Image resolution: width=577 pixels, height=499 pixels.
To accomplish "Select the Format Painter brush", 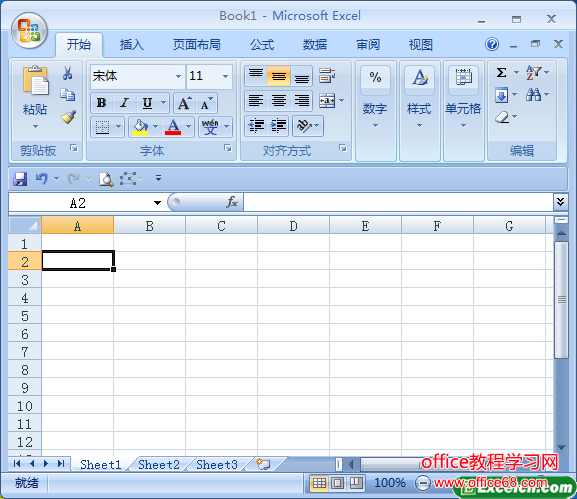I will click(68, 117).
